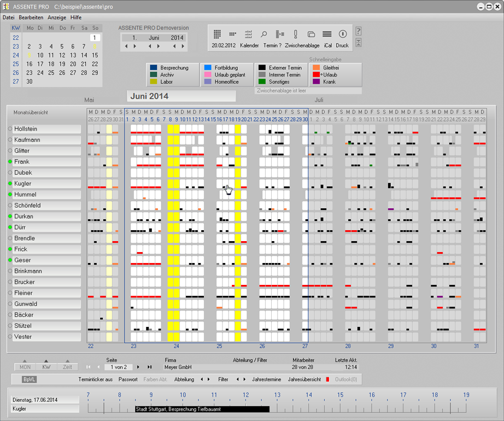Select the Sonstiges green swatch
The height and width of the screenshot is (421, 504).
[x=262, y=81]
